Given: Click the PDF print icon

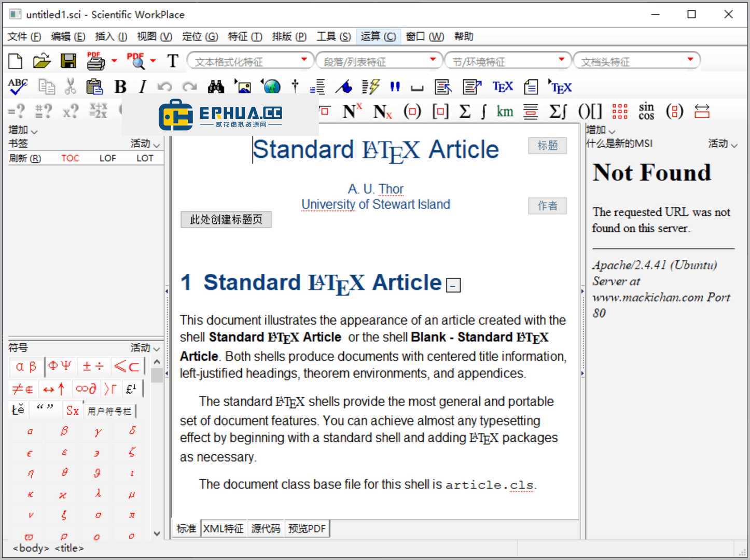Looking at the screenshot, I should coord(96,61).
